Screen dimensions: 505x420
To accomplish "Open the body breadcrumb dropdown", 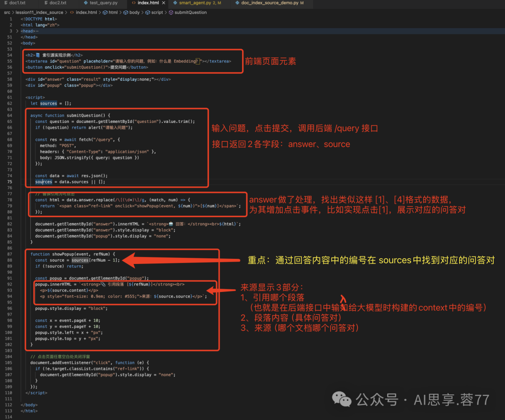I will 134,12.
